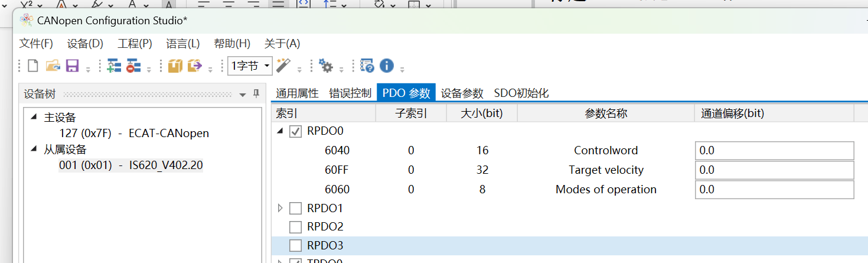Open settings with the gears icon
This screenshot has width=868, height=263.
[325, 66]
